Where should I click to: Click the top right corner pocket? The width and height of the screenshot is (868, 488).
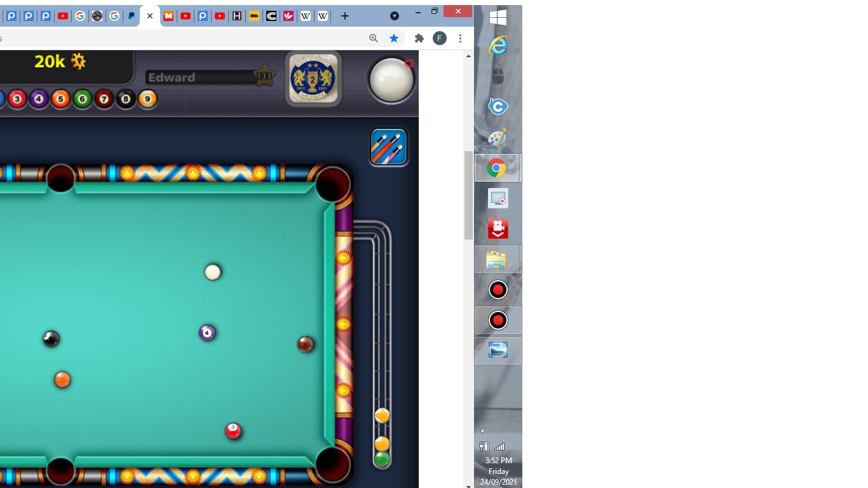click(333, 184)
